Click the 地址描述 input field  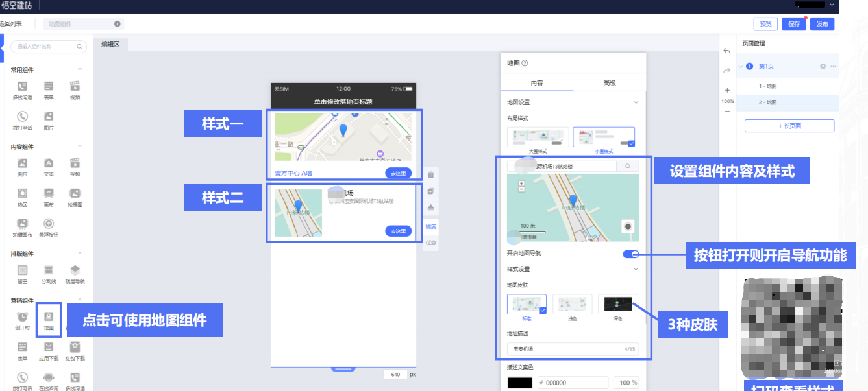565,349
